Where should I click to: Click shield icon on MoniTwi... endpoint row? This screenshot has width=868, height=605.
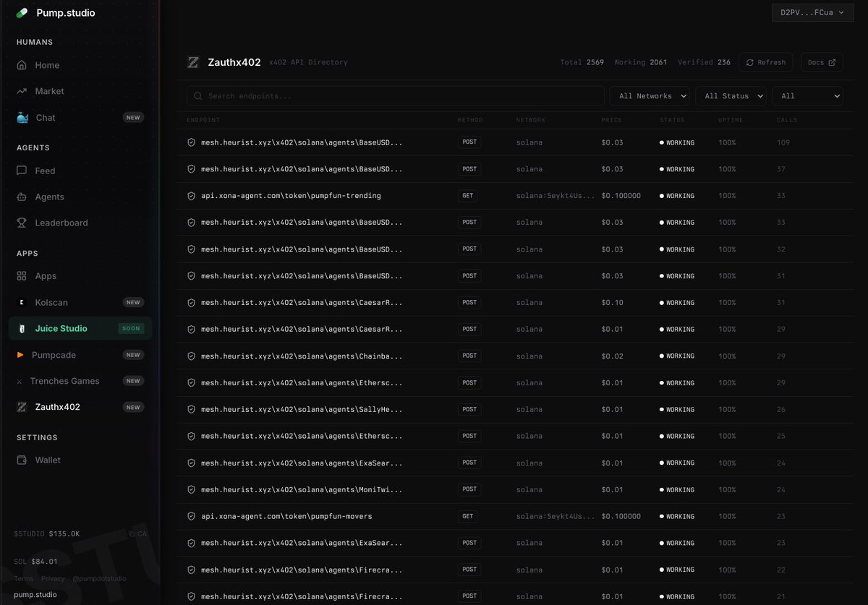[191, 489]
